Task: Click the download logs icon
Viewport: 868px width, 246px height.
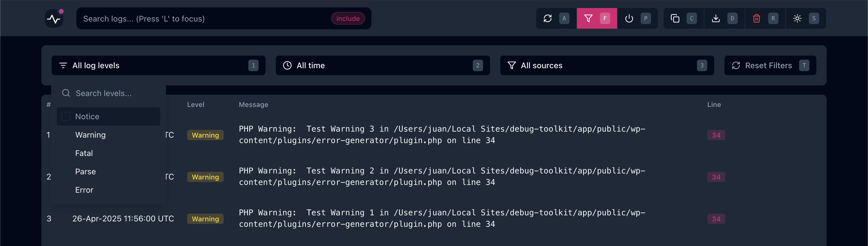Action: (x=716, y=19)
